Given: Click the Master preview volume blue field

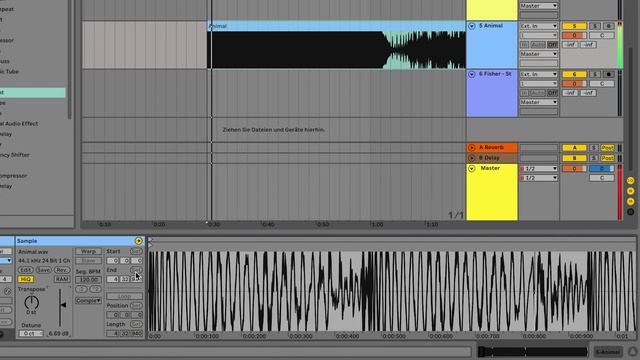Looking at the screenshot, I should [602, 169].
